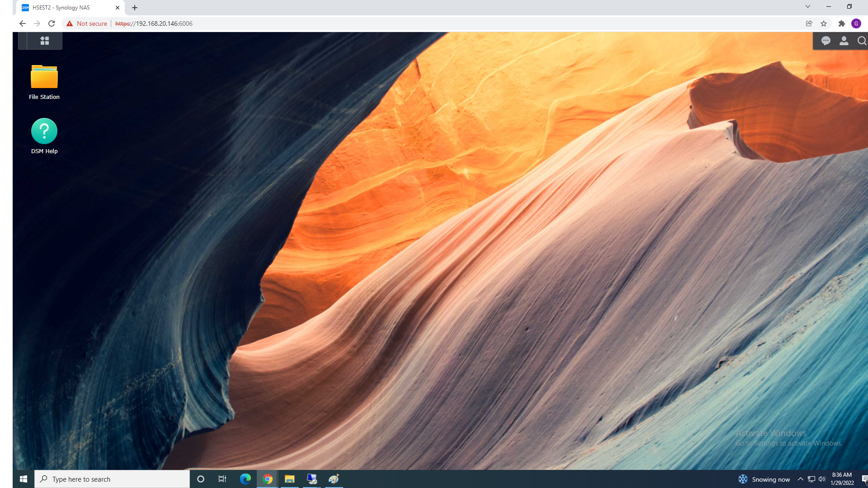This screenshot has width=868, height=488.
Task: Reload the Synology page
Action: (52, 23)
